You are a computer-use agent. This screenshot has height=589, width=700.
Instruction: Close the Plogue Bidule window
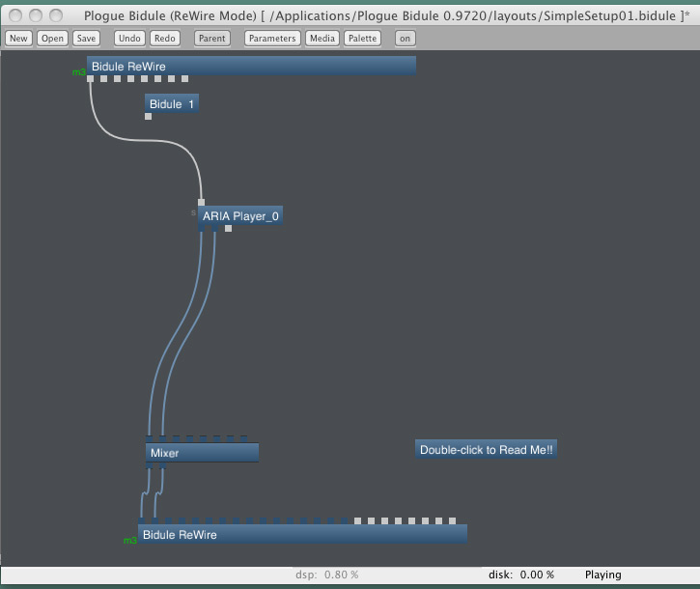point(15,15)
